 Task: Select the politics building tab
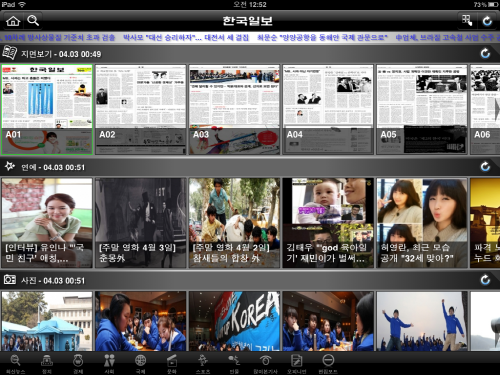tap(47, 364)
